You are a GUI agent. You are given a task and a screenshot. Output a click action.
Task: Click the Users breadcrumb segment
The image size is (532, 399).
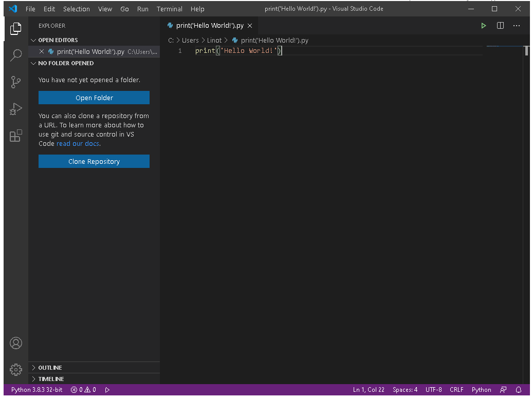tap(190, 41)
